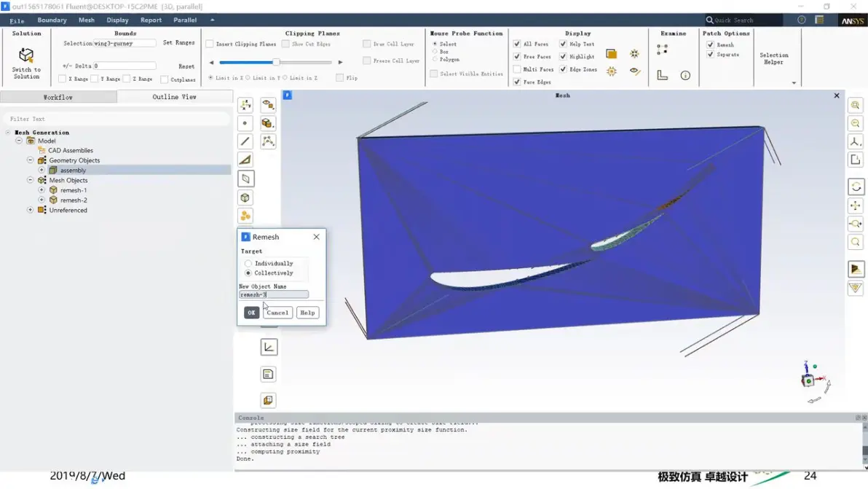Image resolution: width=868 pixels, height=489 pixels.
Task: Choose the Polygon mouse probe option
Action: coord(435,59)
